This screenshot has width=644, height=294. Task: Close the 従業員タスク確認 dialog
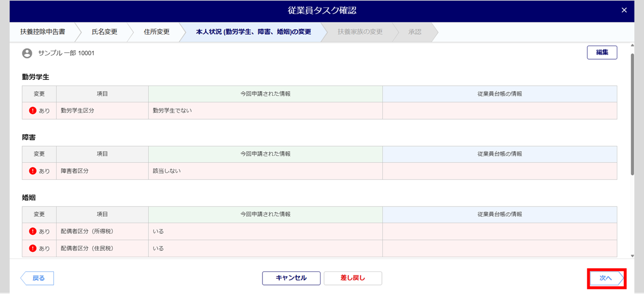tap(624, 11)
